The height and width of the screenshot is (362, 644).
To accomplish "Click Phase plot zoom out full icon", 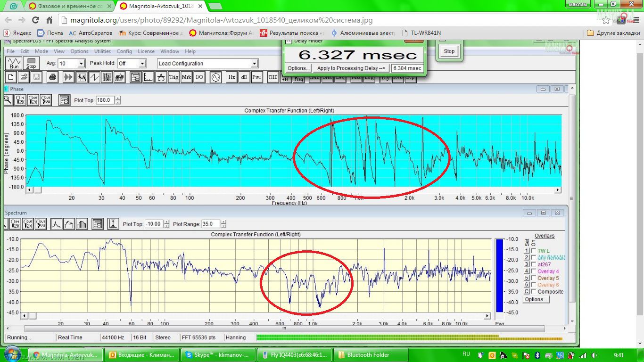I will point(46,100).
